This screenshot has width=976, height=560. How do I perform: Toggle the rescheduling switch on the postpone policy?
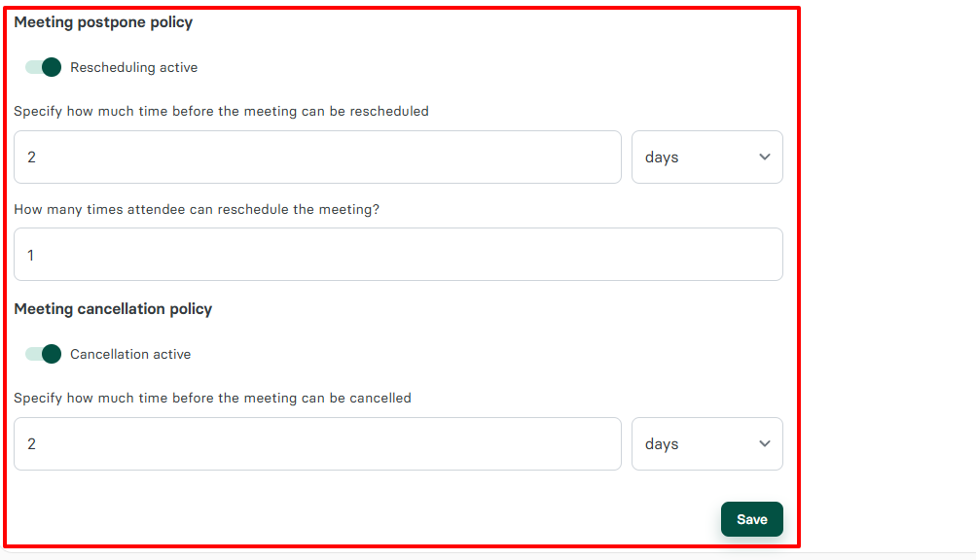43,67
